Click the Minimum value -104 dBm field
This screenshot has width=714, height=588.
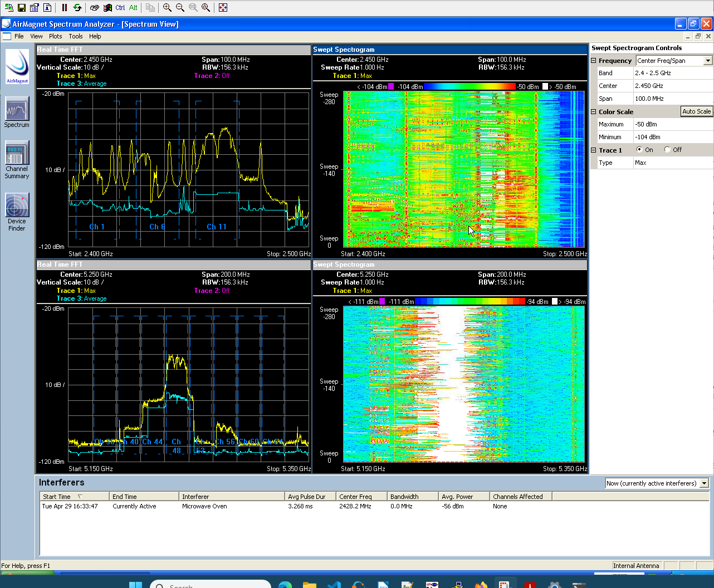click(x=673, y=137)
